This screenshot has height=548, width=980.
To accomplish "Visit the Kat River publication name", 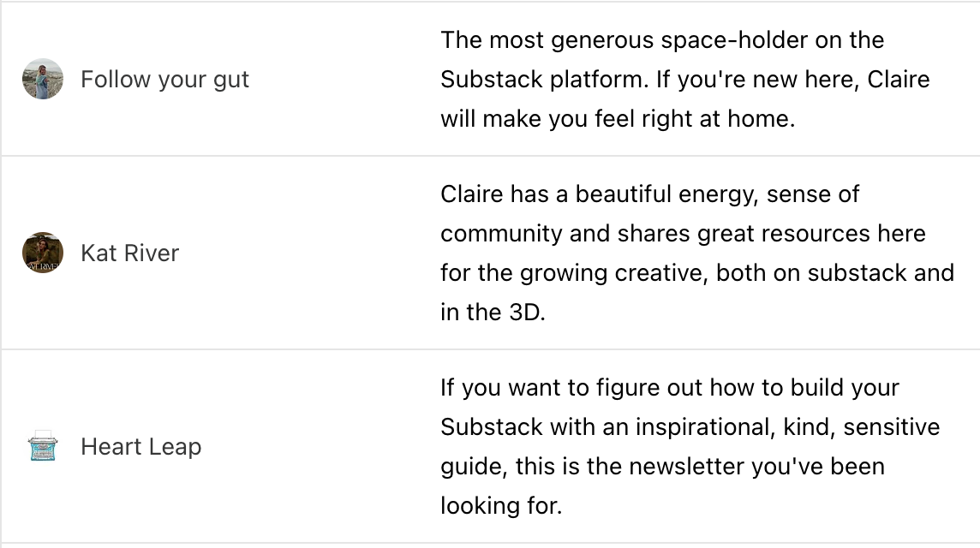I will (129, 253).
